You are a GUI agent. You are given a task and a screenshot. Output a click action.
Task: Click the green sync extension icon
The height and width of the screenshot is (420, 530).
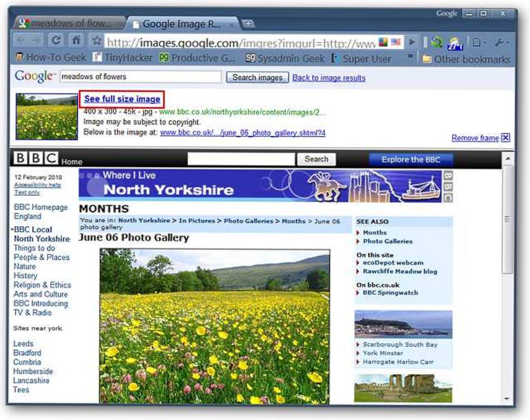(x=437, y=42)
